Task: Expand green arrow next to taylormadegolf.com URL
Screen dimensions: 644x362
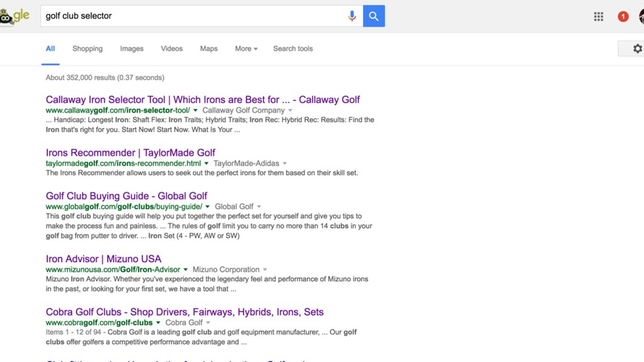Action: tap(206, 163)
